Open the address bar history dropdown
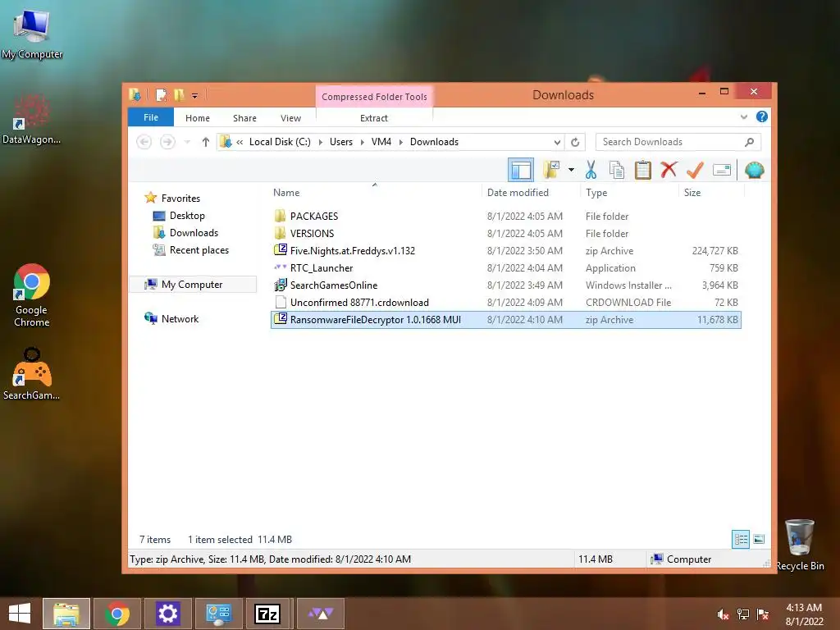Image resolution: width=840 pixels, height=630 pixels. pos(557,143)
